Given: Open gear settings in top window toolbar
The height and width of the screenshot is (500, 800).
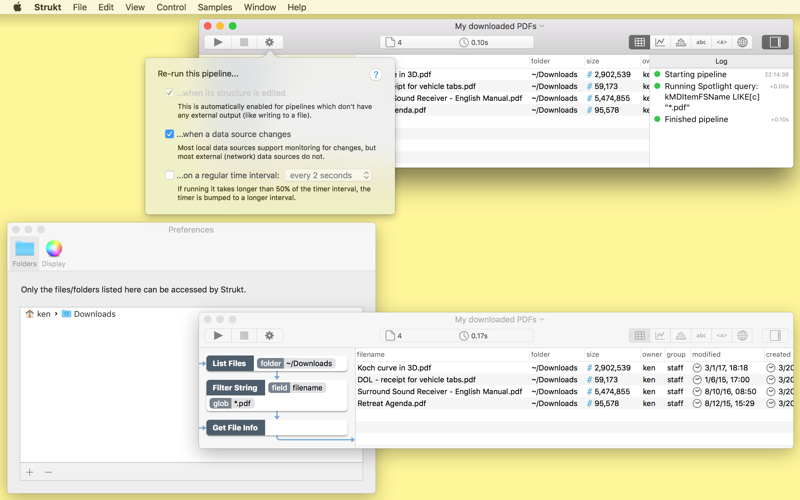Looking at the screenshot, I should [x=269, y=42].
